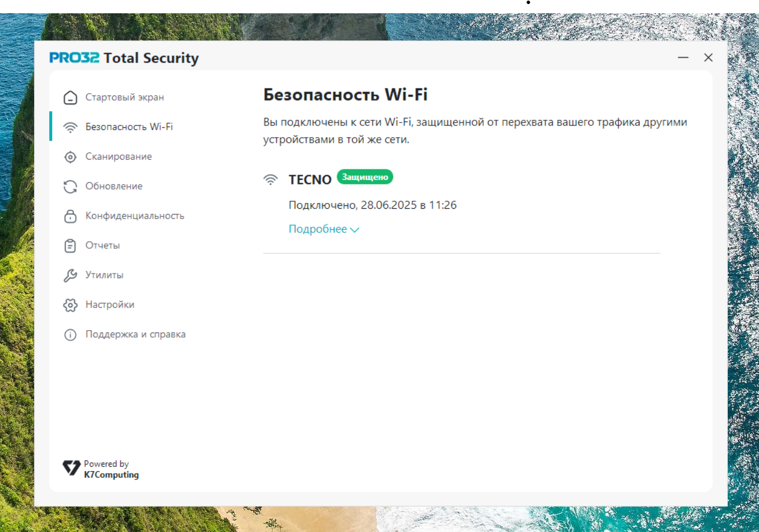Minimize the PRO32 Total Security window
Image resolution: width=759 pixels, height=532 pixels.
point(683,58)
